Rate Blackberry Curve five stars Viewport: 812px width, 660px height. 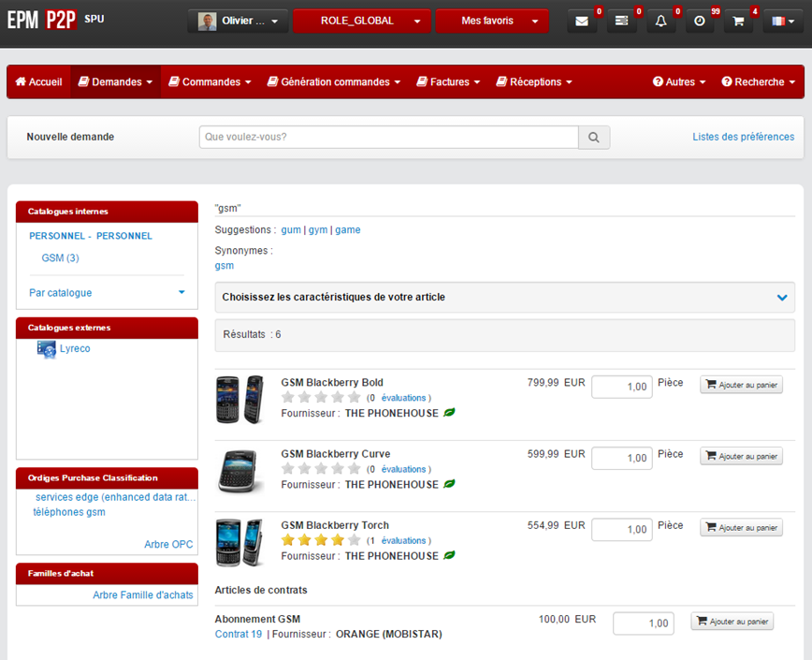(355, 469)
